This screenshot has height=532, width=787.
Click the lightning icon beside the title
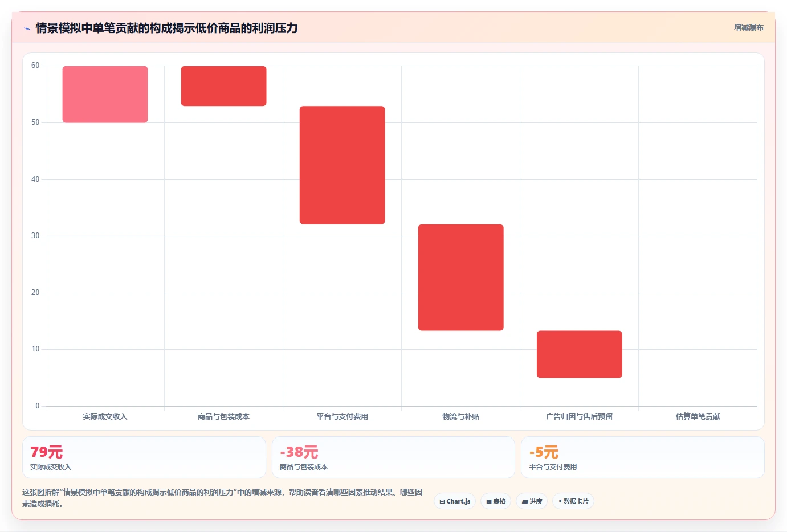[x=27, y=28]
